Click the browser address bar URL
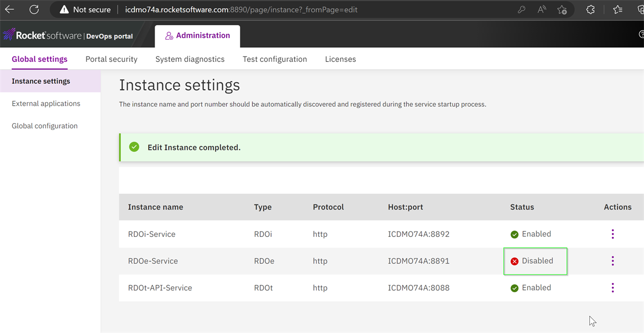This screenshot has height=333, width=644. point(241,9)
